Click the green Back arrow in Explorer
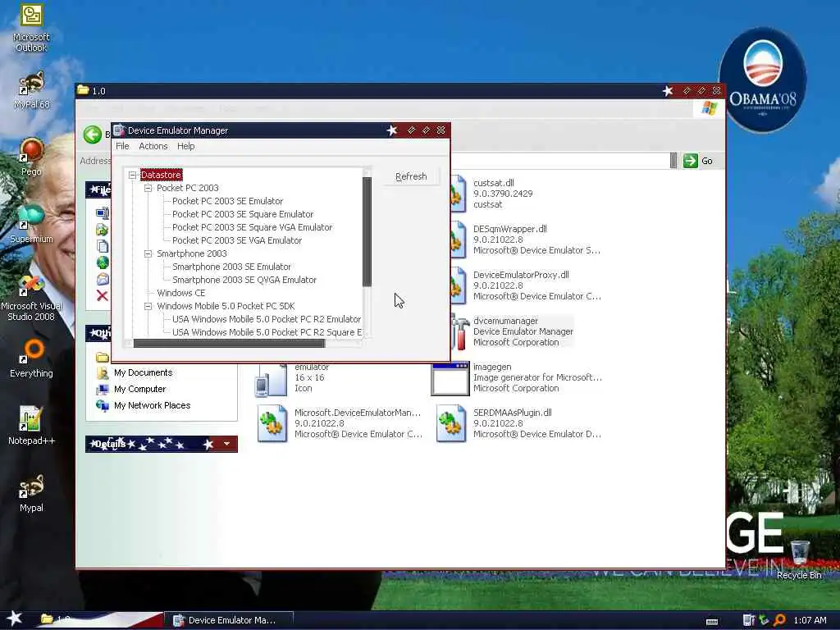The image size is (840, 630). pyautogui.click(x=92, y=135)
